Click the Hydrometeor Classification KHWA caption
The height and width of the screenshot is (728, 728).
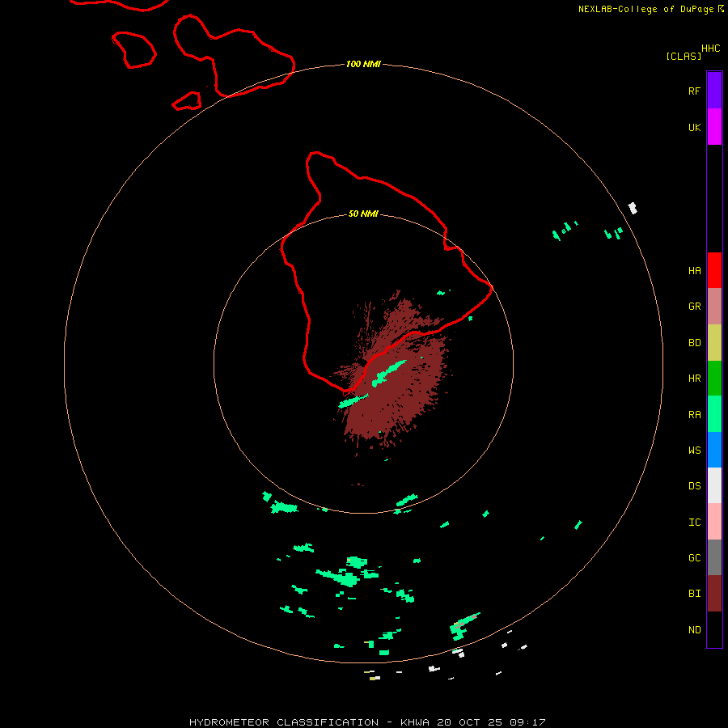[x=367, y=722]
